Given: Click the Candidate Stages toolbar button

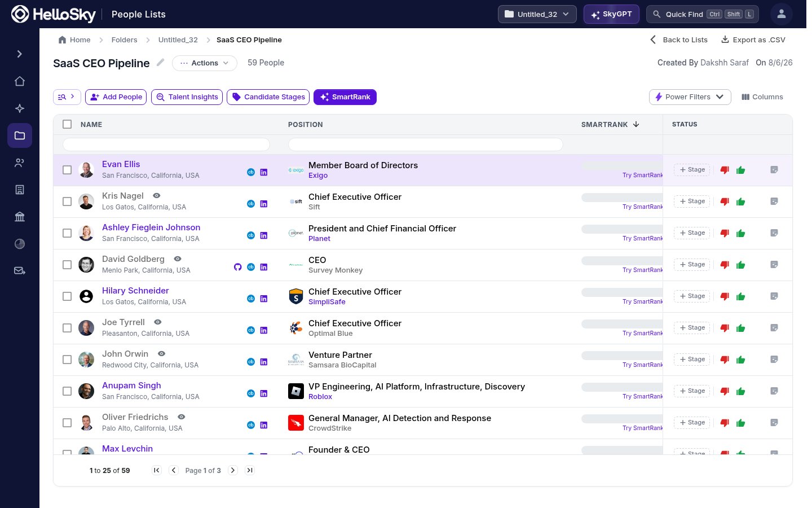Looking at the screenshot, I should (x=268, y=97).
